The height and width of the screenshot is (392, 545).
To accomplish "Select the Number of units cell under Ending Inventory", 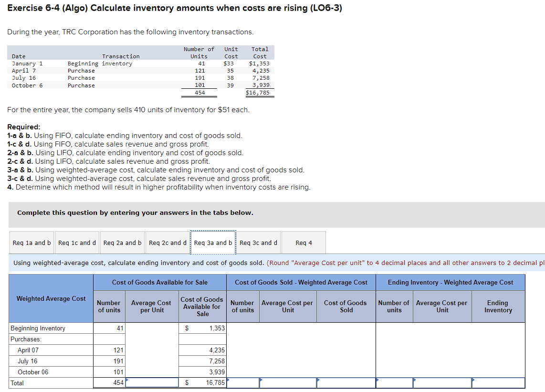I will coord(394,383).
